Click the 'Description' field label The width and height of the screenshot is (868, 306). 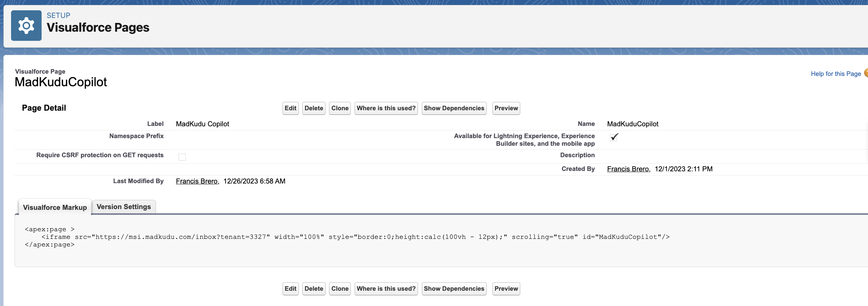(x=577, y=155)
